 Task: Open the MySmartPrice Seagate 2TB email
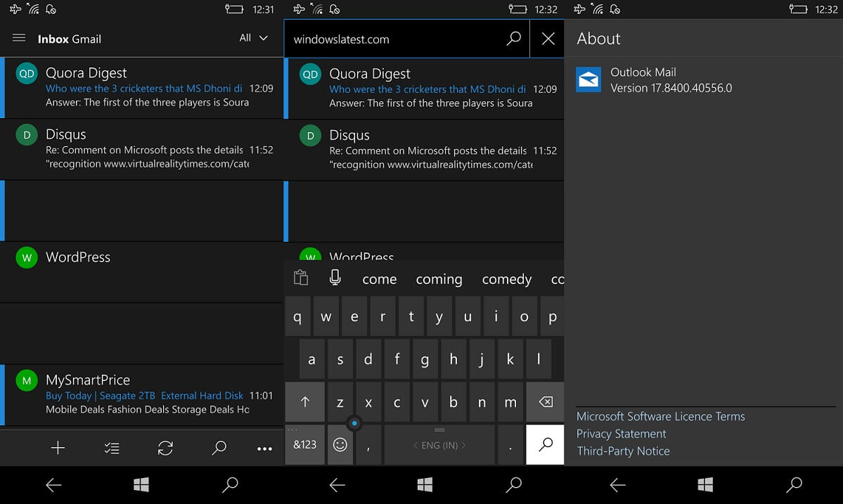point(142,395)
